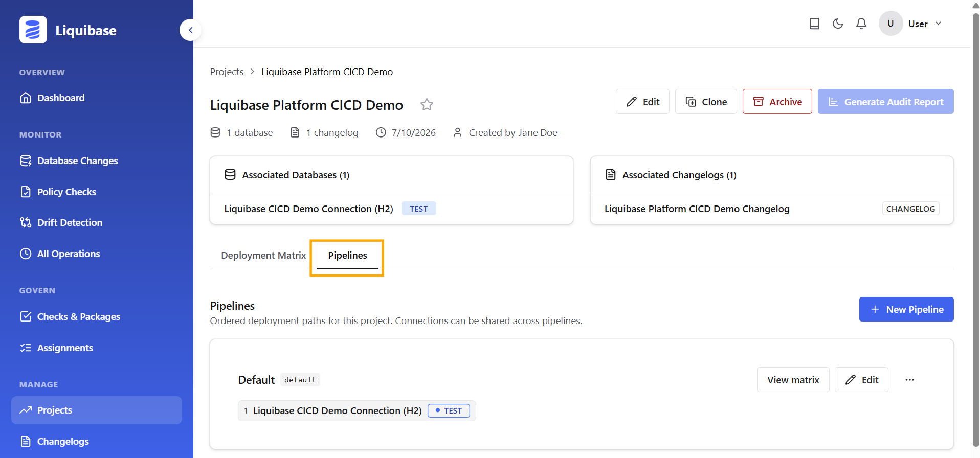
Task: Click the page vertical scrollbar
Action: 976,230
